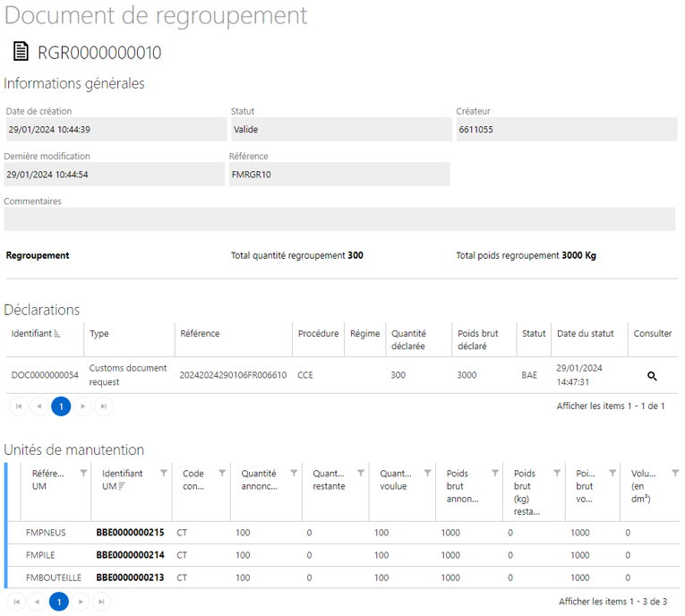Click the Date de création field

116,129
